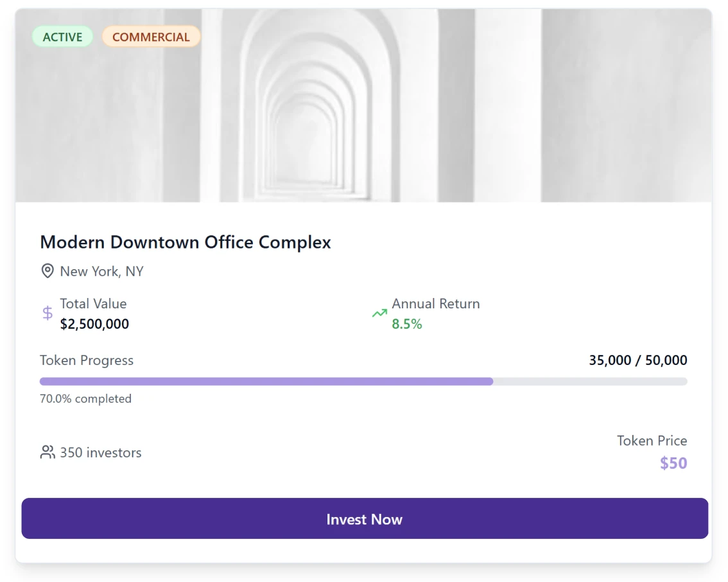Select the map marker icon before the city name

47,271
